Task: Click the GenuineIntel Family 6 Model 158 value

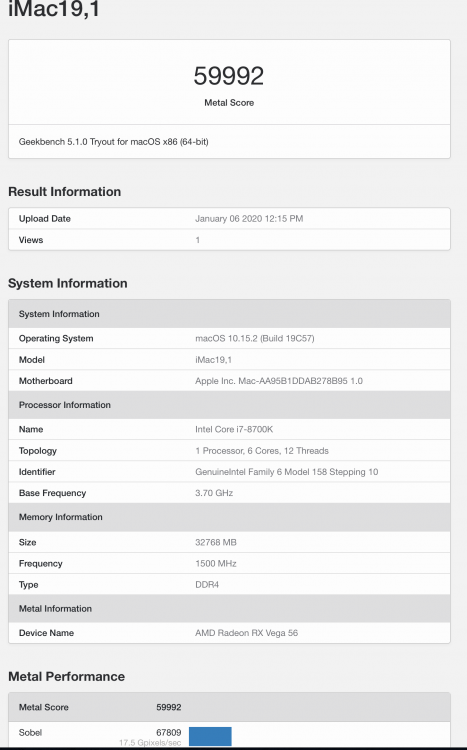Action: tap(287, 472)
